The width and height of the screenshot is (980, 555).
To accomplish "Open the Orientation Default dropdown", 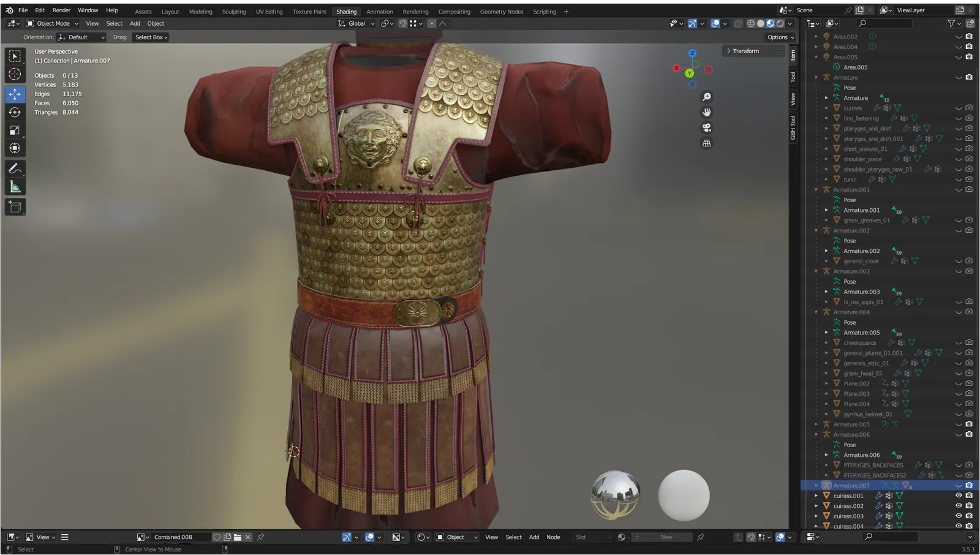I will pyautogui.click(x=81, y=37).
